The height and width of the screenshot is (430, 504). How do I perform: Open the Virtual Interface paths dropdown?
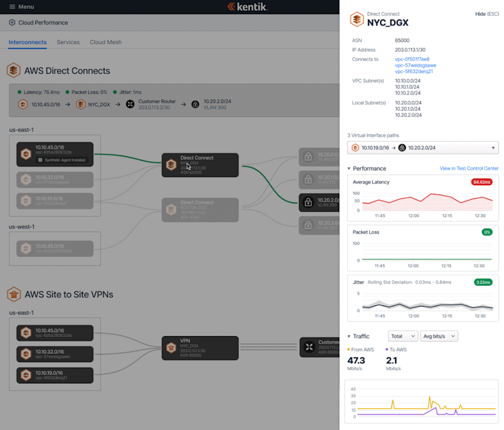coord(423,148)
